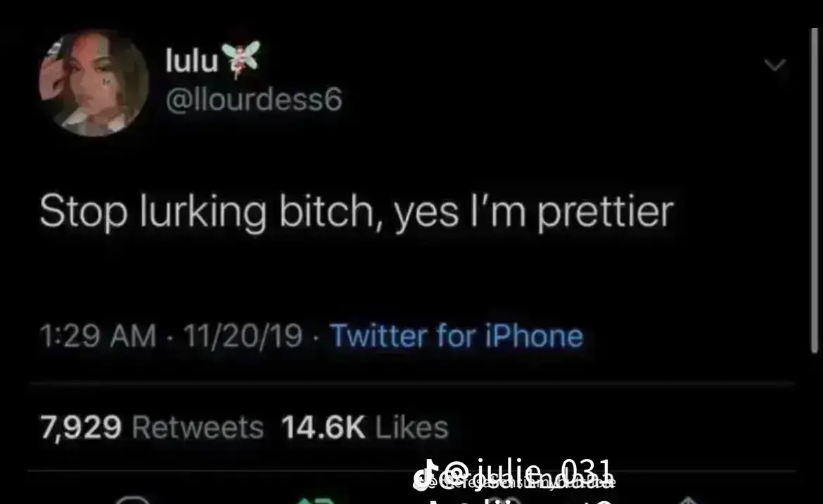View the Retweets list
This screenshot has width=823, height=504.
click(x=198, y=427)
